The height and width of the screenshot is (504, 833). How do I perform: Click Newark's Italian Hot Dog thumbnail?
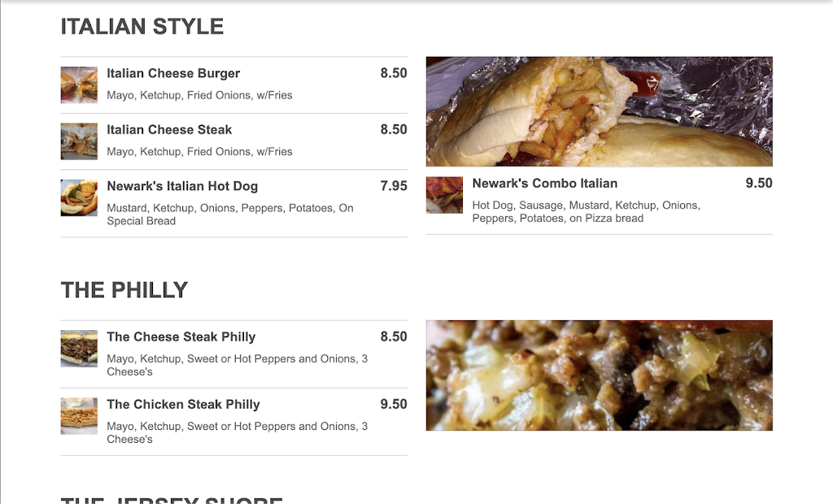click(x=79, y=198)
